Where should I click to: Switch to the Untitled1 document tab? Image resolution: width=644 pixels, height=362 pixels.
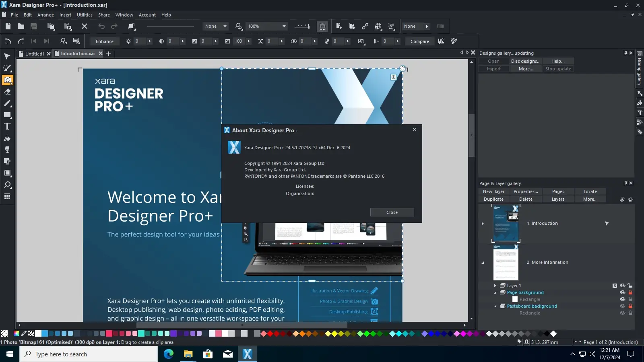pyautogui.click(x=35, y=53)
